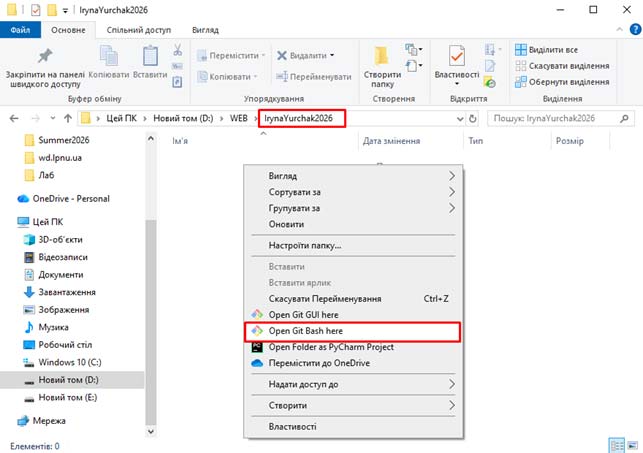Choose Open Git Bash here
Screen dimensions: 643x453
(352, 331)
